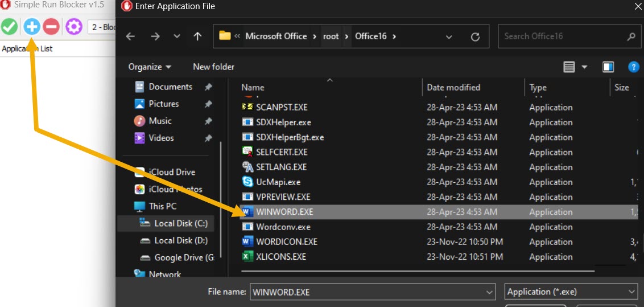The height and width of the screenshot is (307, 644).
Task: Toggle the preview pane
Action: (x=608, y=67)
